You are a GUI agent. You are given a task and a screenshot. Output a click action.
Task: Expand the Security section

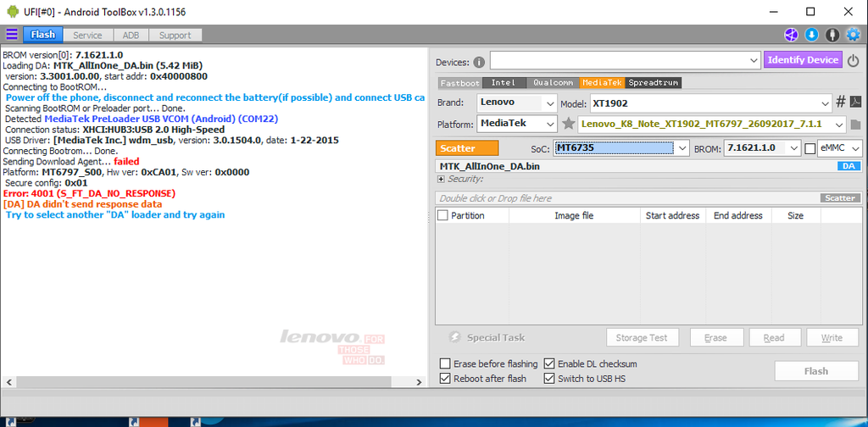point(441,180)
